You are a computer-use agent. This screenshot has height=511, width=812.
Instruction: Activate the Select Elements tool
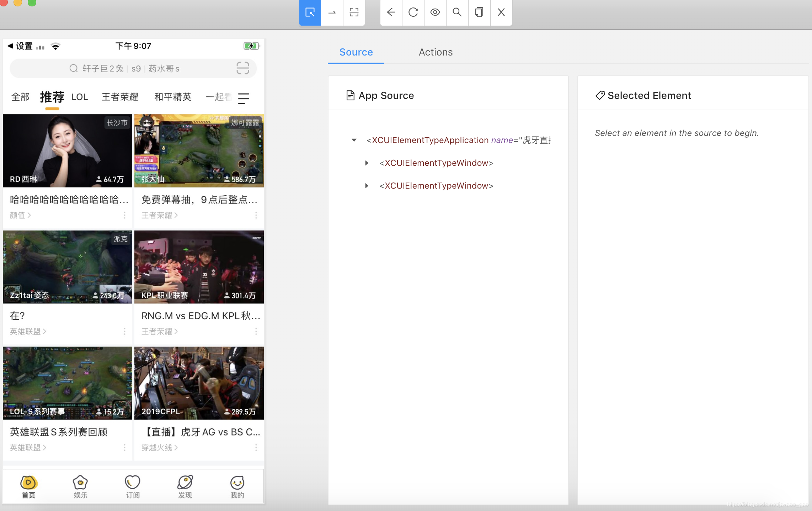[310, 12]
